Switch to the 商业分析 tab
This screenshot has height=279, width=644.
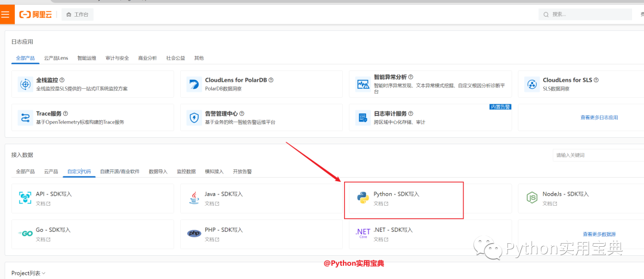tap(147, 58)
